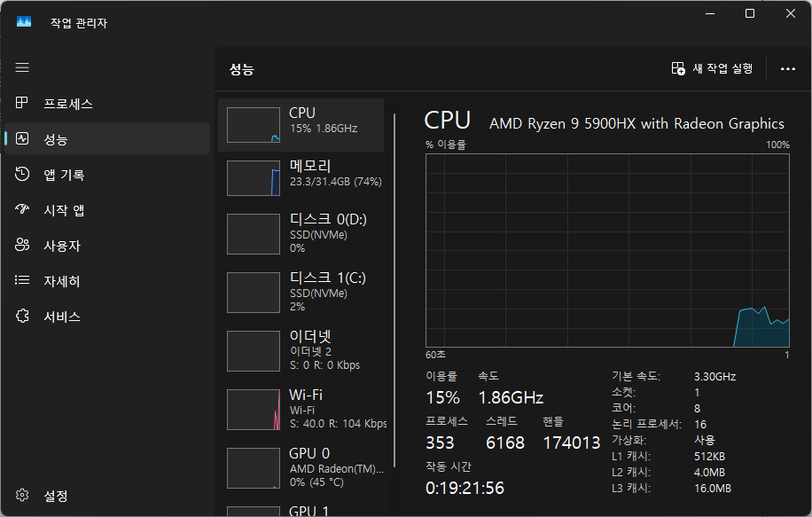
Task: Click the 자세히 (Details) list icon
Action: 22,281
